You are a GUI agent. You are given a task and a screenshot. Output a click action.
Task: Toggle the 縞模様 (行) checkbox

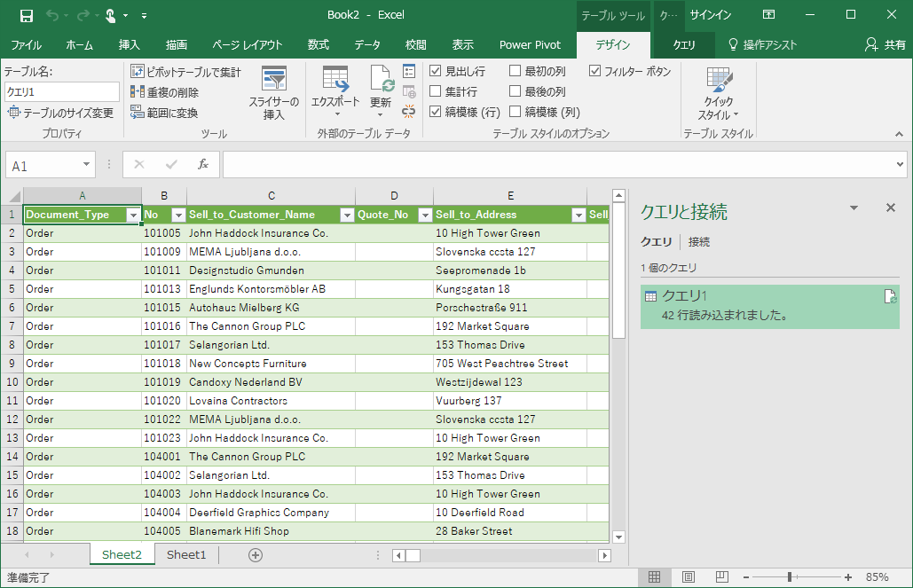point(435,111)
